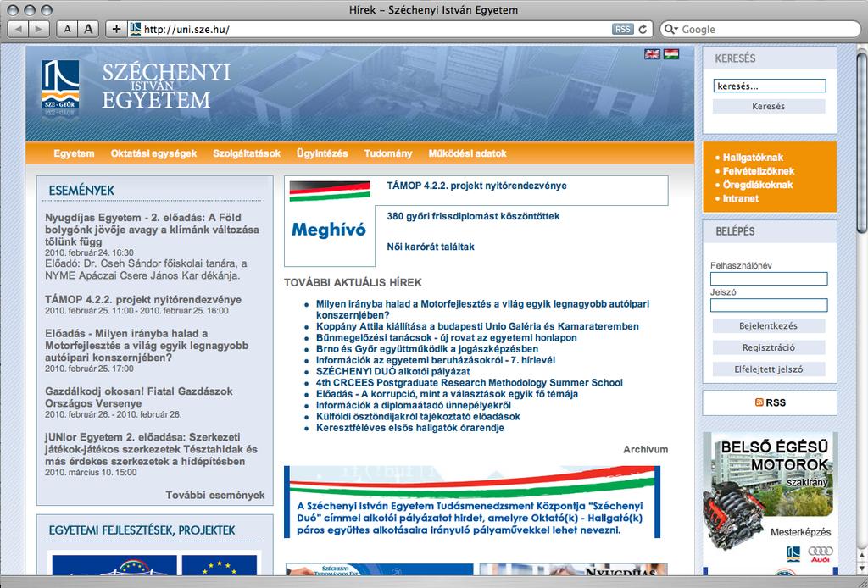Open Nyugdíjas Egyetem 2. előadás event

coord(152,230)
